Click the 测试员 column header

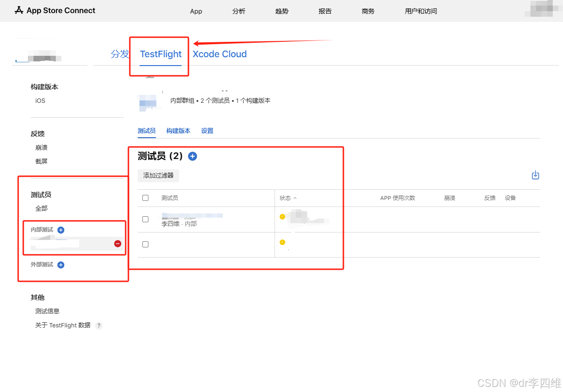coord(169,198)
